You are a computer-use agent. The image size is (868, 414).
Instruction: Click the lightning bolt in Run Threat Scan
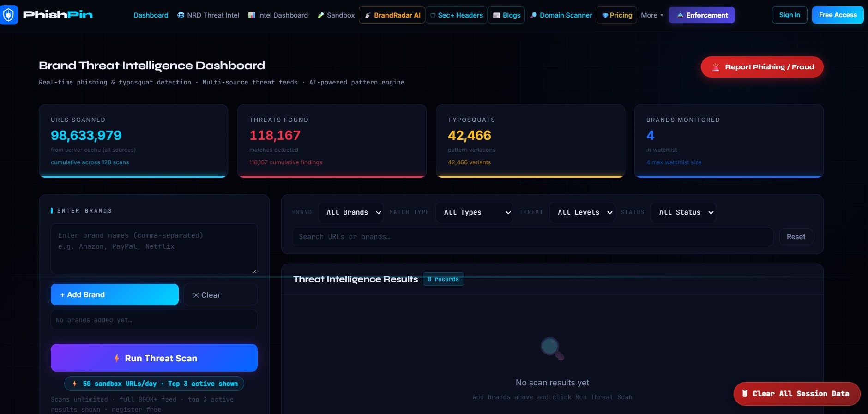tap(117, 358)
